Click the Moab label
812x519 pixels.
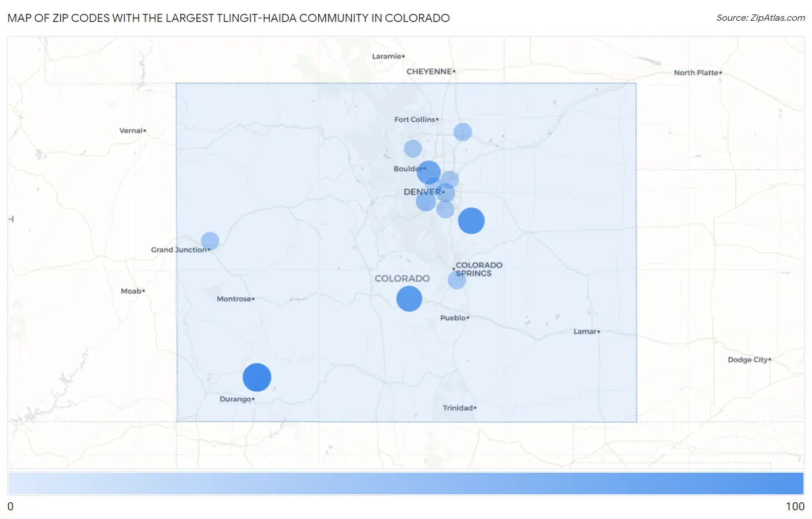click(x=131, y=291)
